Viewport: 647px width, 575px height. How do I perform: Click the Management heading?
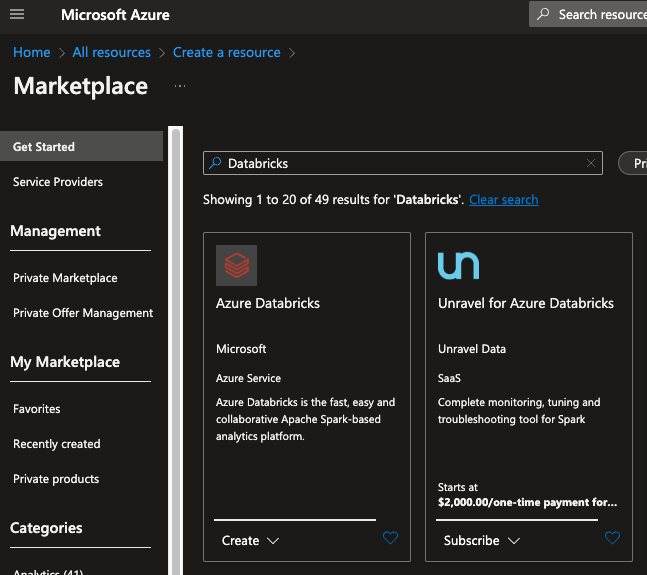(55, 231)
